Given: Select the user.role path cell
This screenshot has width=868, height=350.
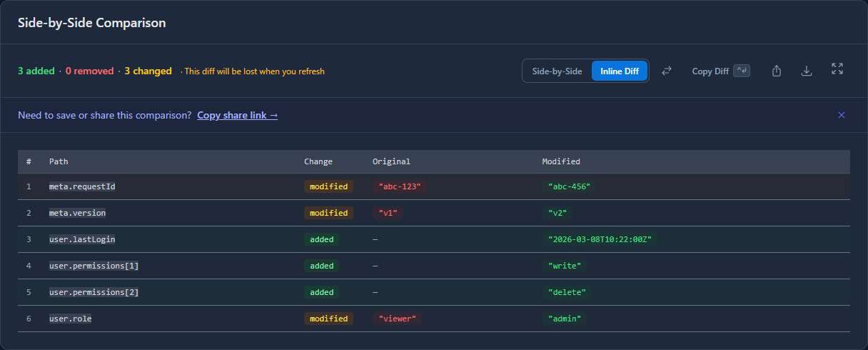Looking at the screenshot, I should tap(70, 319).
